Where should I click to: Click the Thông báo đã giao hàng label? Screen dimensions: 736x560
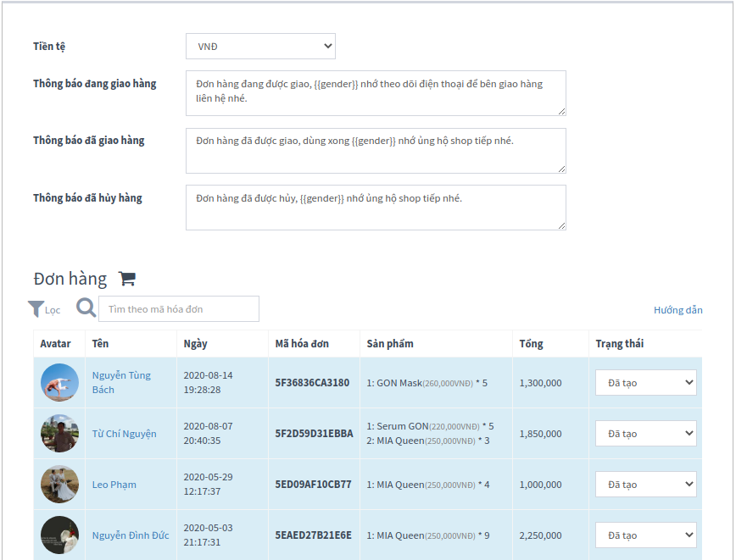coord(89,141)
